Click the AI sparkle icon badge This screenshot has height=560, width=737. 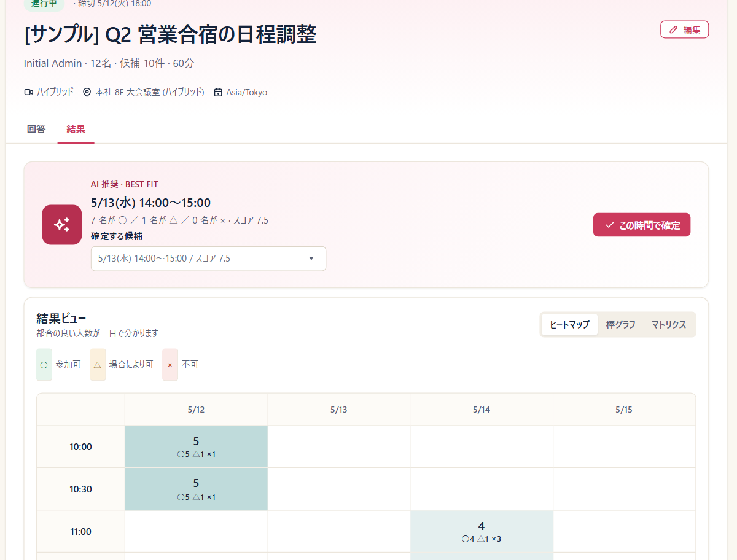(x=62, y=225)
